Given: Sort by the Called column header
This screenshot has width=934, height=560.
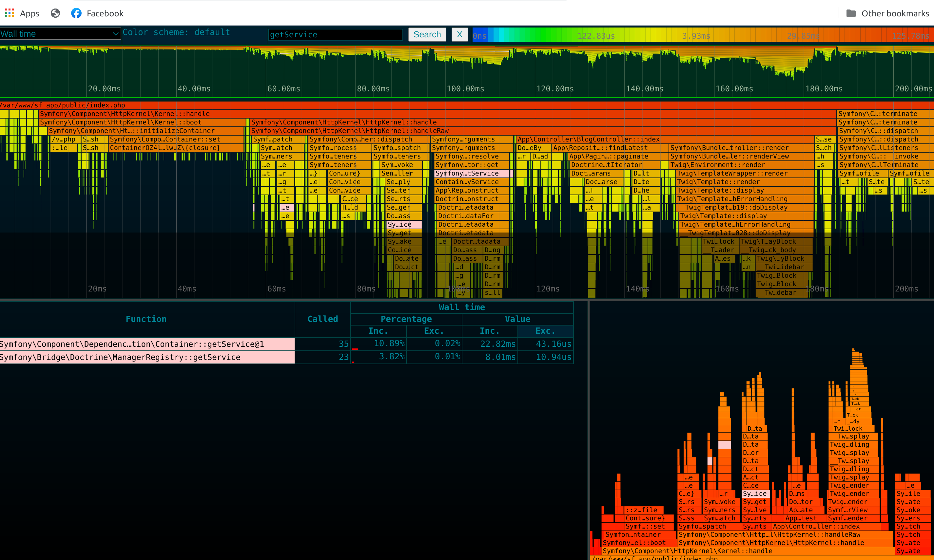Looking at the screenshot, I should (322, 319).
